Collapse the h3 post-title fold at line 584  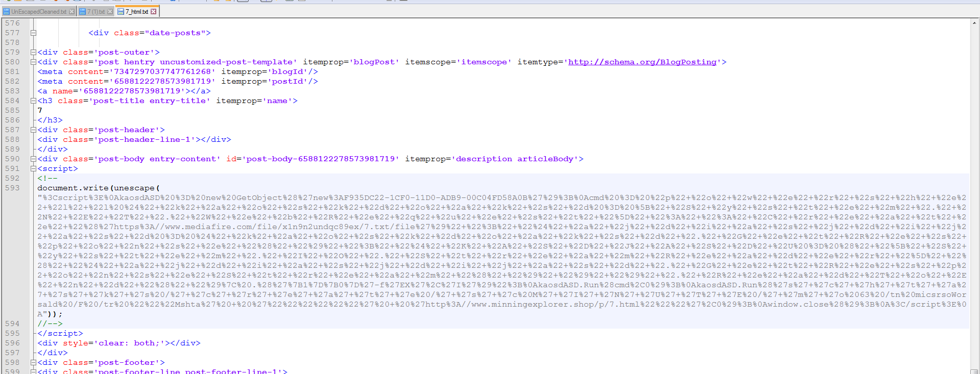tap(33, 101)
